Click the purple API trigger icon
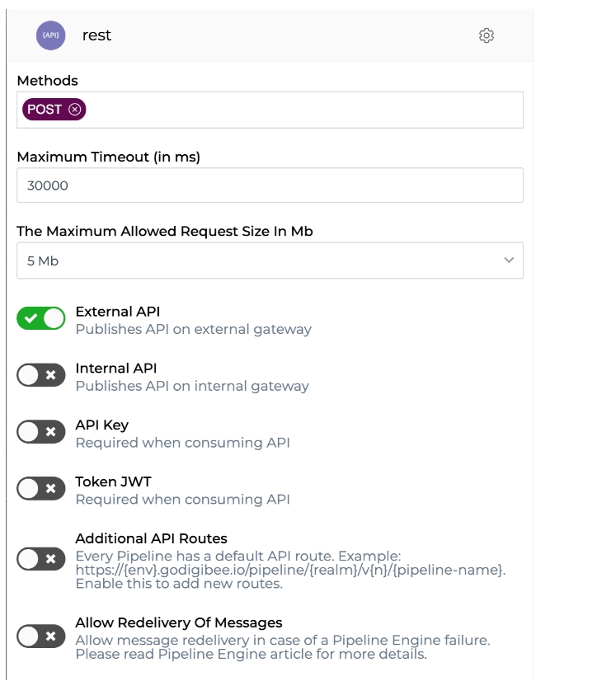 click(50, 35)
